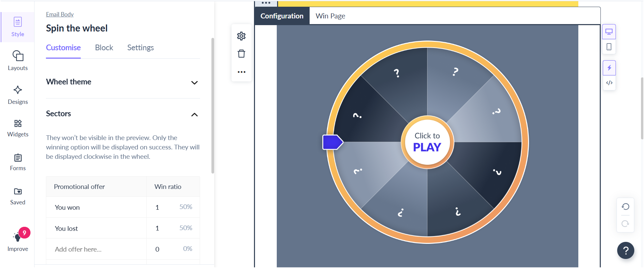Click the 0% label in Add offer row

click(188, 249)
